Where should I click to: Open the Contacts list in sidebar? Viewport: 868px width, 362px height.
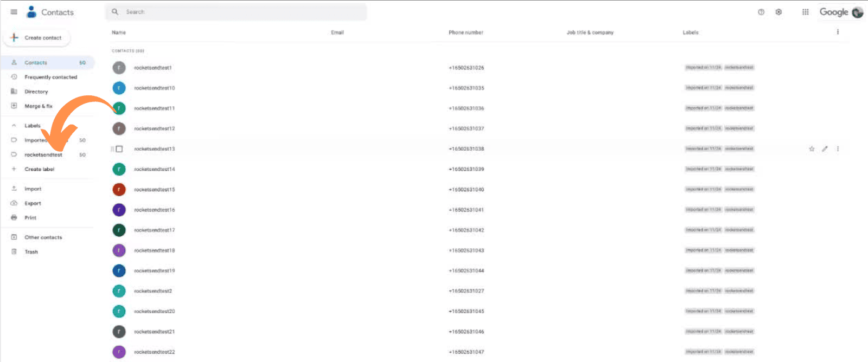[48, 63]
